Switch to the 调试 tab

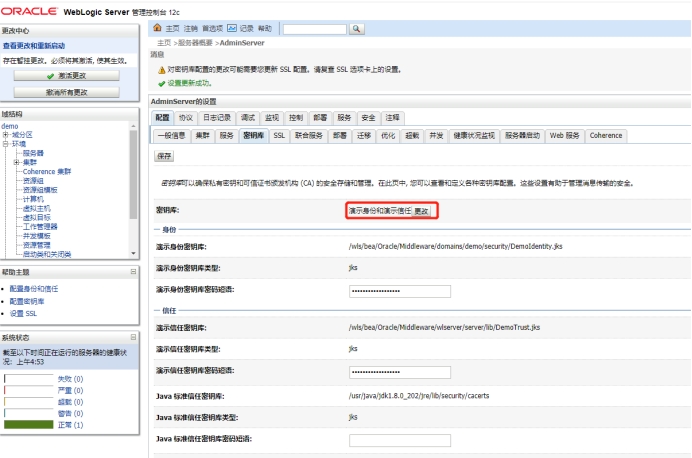248,118
